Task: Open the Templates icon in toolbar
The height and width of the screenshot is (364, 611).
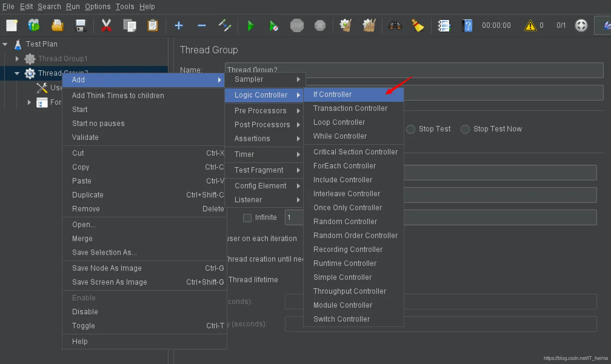Action: (x=34, y=25)
